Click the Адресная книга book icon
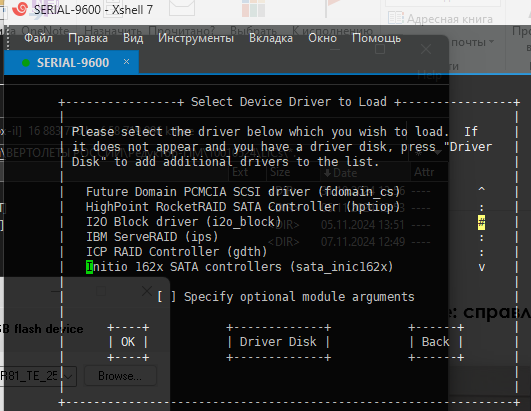Viewport: 531px width, 411px height. (396, 18)
